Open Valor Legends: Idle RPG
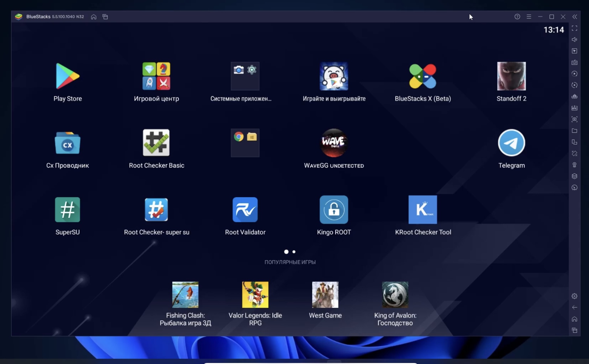The width and height of the screenshot is (589, 364). tap(255, 295)
